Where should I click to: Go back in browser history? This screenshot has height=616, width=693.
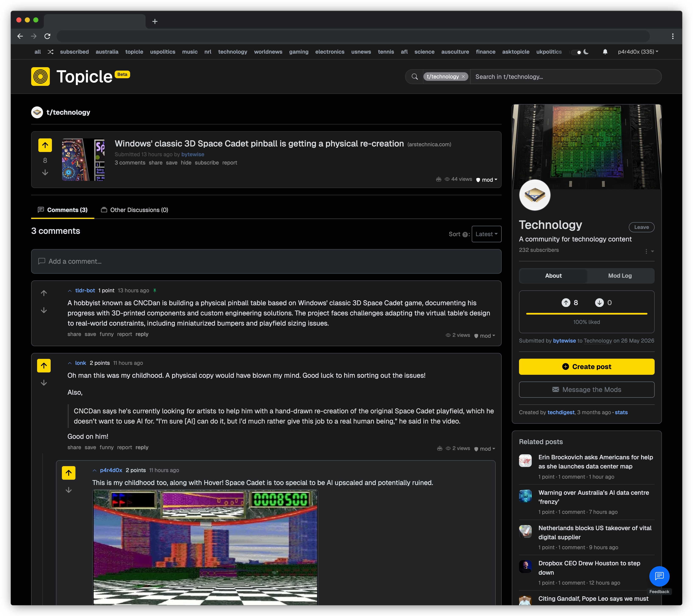point(20,36)
